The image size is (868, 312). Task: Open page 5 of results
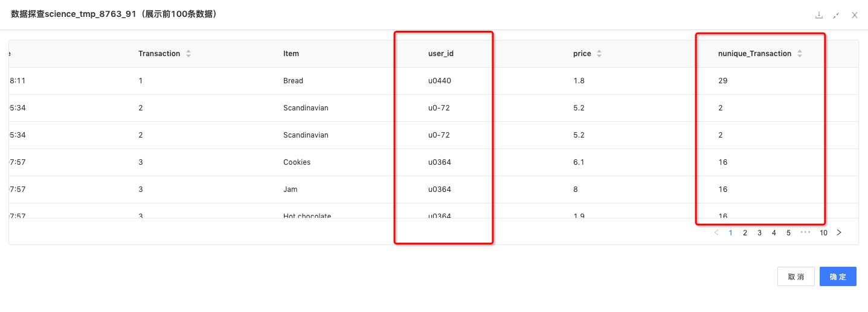(x=789, y=232)
